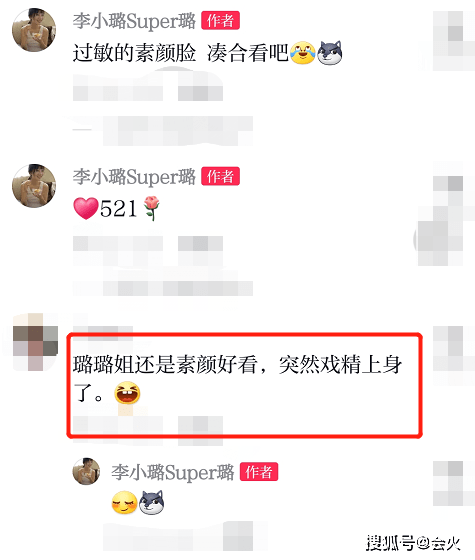The width and height of the screenshot is (475, 560).
Task: Tap the second comment's profile avatar
Action: (x=34, y=186)
